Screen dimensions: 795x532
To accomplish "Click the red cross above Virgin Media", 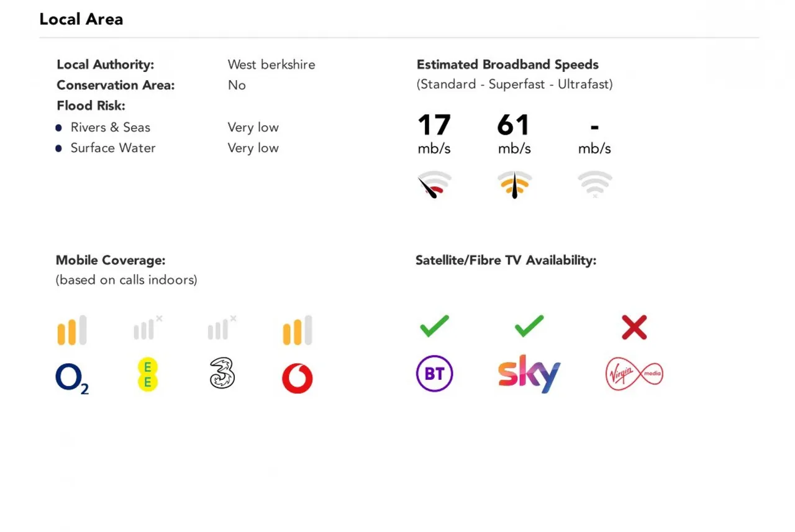I will pos(634,327).
